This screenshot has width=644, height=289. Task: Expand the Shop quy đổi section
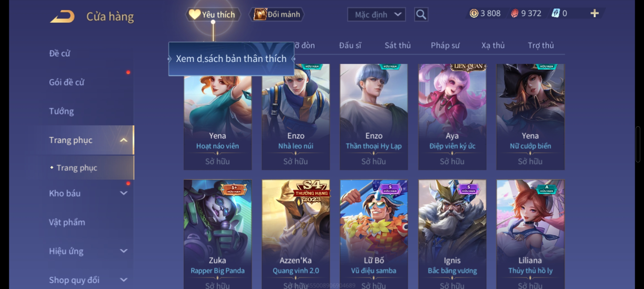coord(124,280)
